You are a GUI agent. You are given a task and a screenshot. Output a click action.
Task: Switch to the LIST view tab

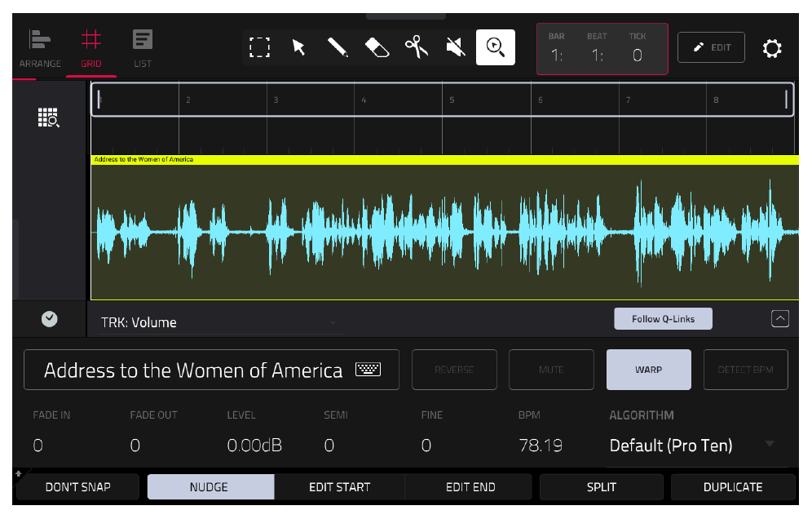tap(143, 49)
